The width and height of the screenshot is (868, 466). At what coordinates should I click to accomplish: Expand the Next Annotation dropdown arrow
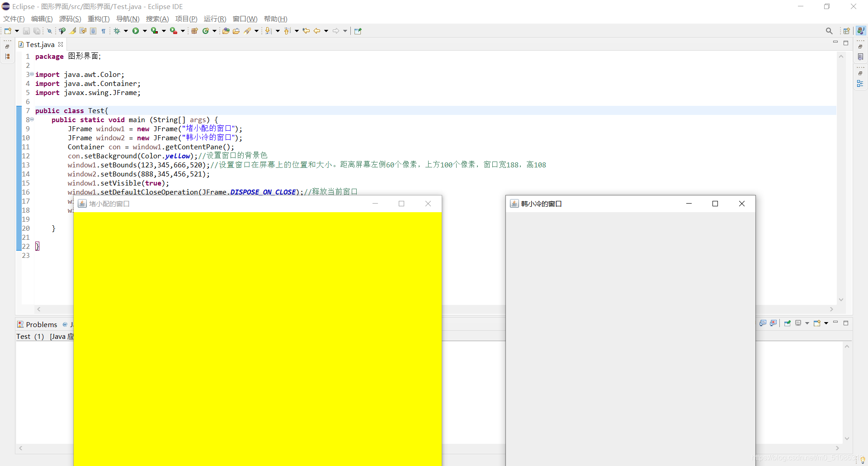pos(278,31)
